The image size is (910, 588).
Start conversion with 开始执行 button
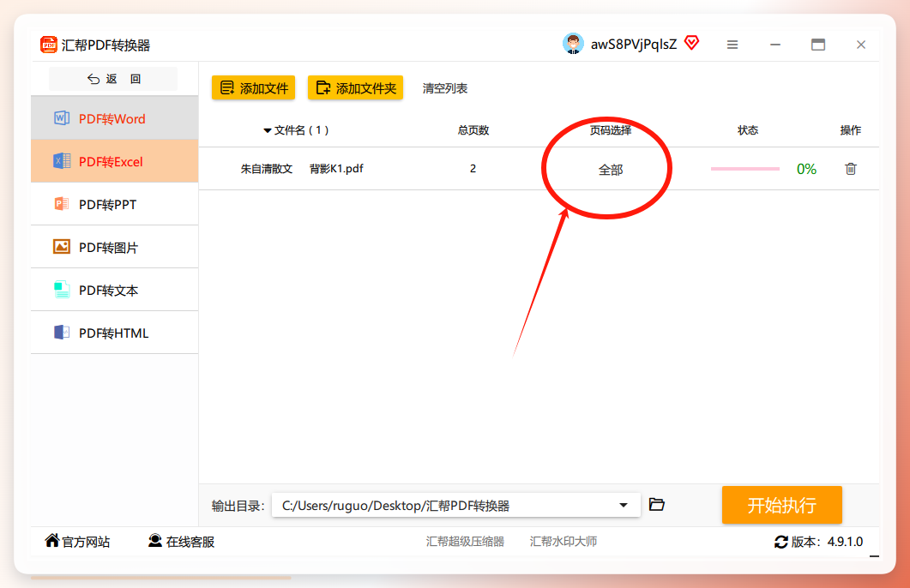coord(781,505)
